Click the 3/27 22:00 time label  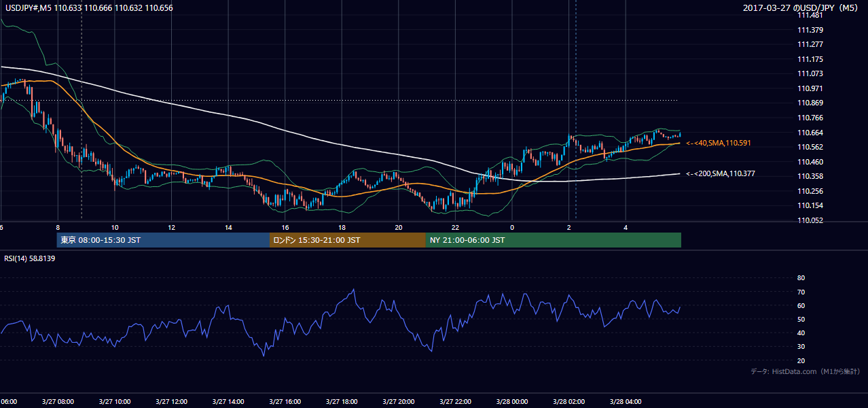point(455,401)
